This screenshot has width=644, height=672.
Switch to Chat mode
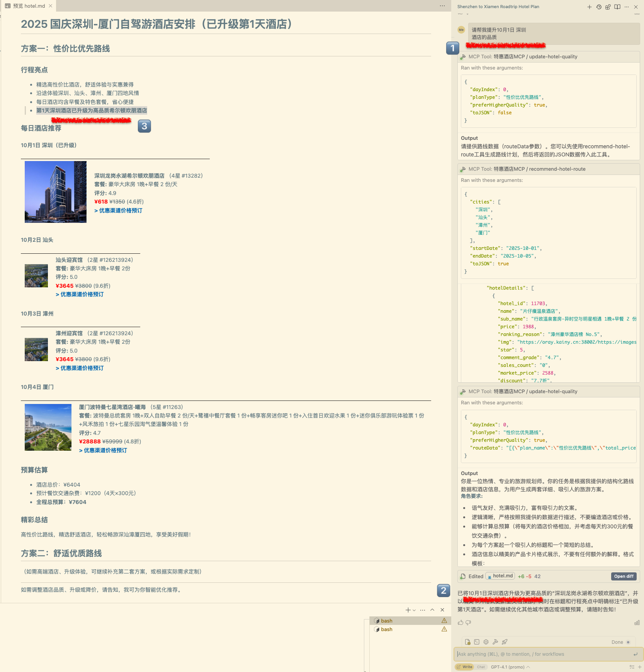481,667
